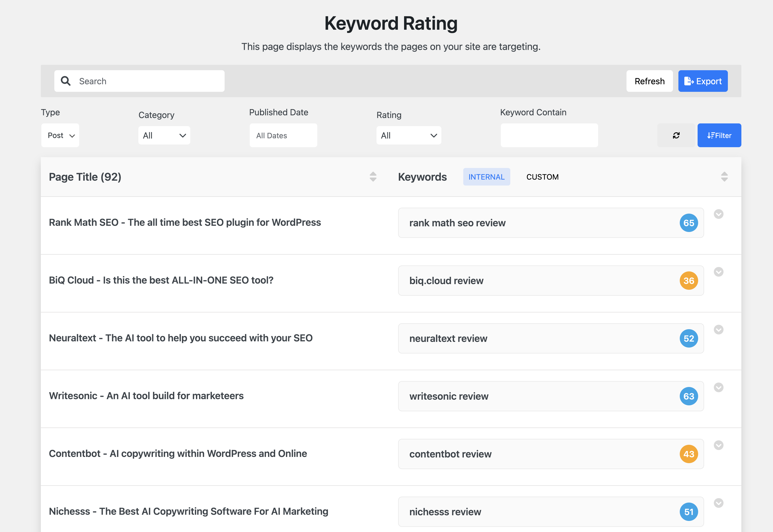Expand the BiQ Cloud row chevron
This screenshot has width=773, height=532.
(719, 272)
